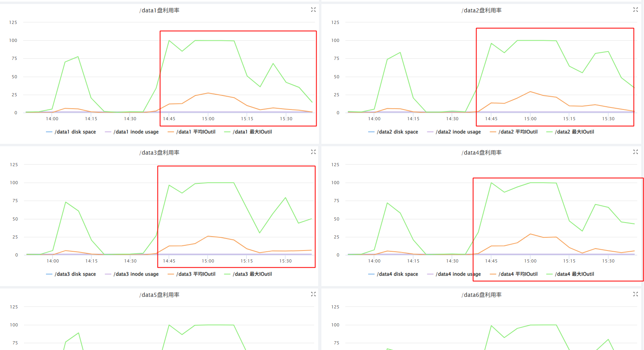Expand the /data1盘利用率 chart fullscreen
Screen dimensions: 644x350
click(x=313, y=10)
